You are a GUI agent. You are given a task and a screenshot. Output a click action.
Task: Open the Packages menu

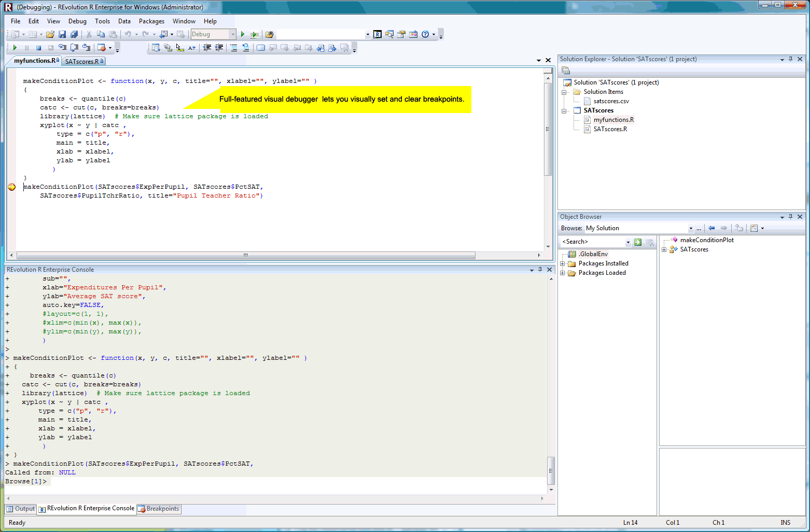(x=151, y=21)
